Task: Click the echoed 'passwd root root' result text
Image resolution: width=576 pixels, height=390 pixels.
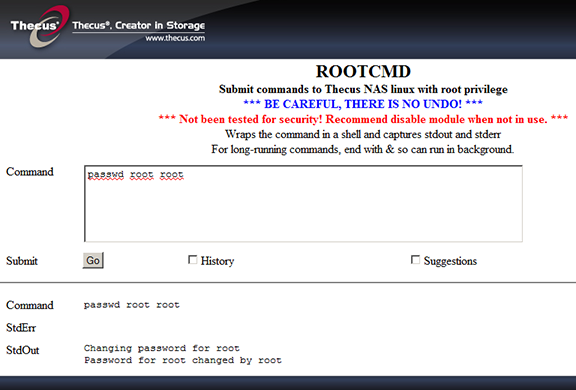Action: pyautogui.click(x=132, y=305)
